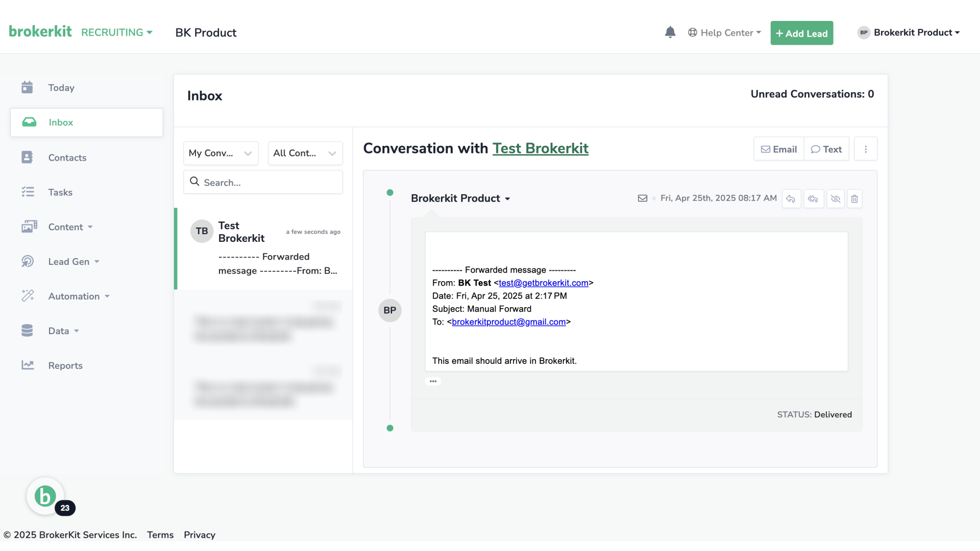The image size is (980, 551).
Task: Compose with the Email button
Action: coord(779,149)
